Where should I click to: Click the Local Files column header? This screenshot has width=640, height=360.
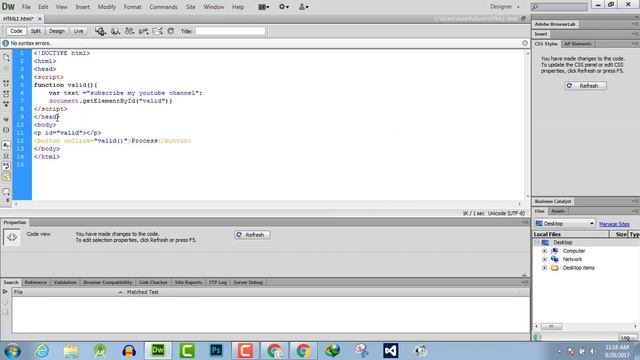(x=571, y=234)
